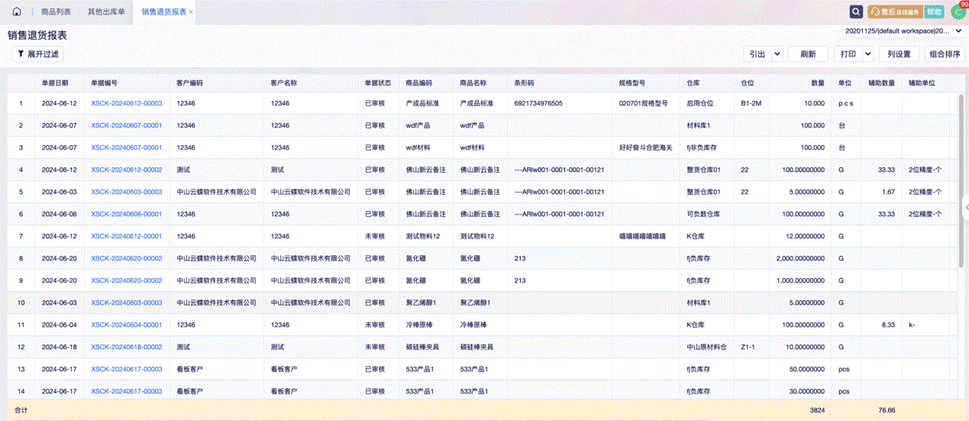Viewport: 969px width, 421px height.
Task: Sort by 单据日期 column header
Action: click(55, 82)
